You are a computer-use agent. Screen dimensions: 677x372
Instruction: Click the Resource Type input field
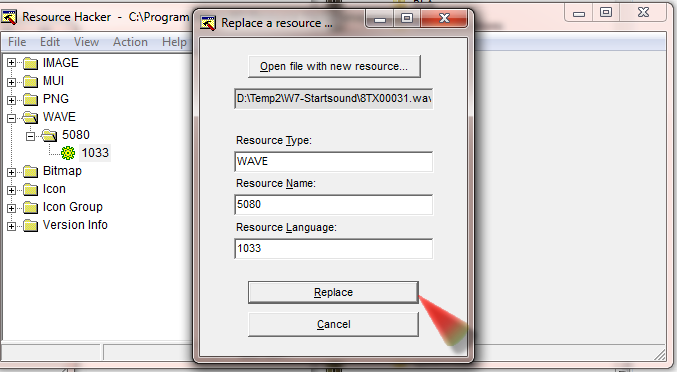(333, 161)
